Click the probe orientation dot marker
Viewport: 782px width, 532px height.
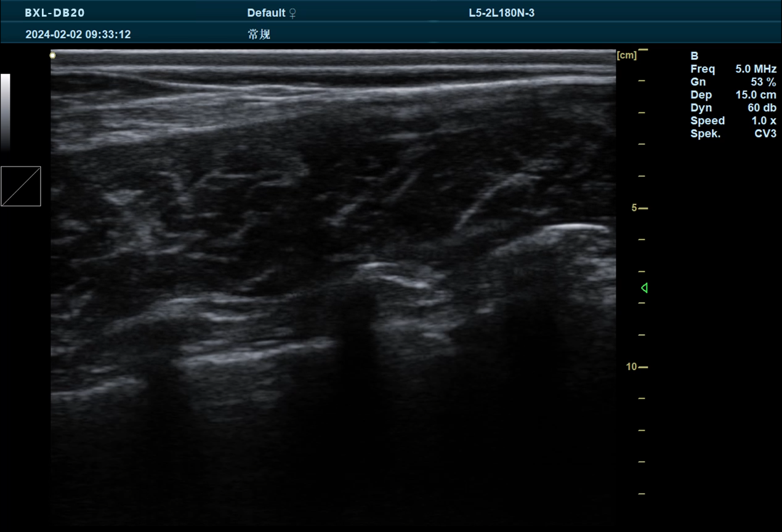point(53,55)
